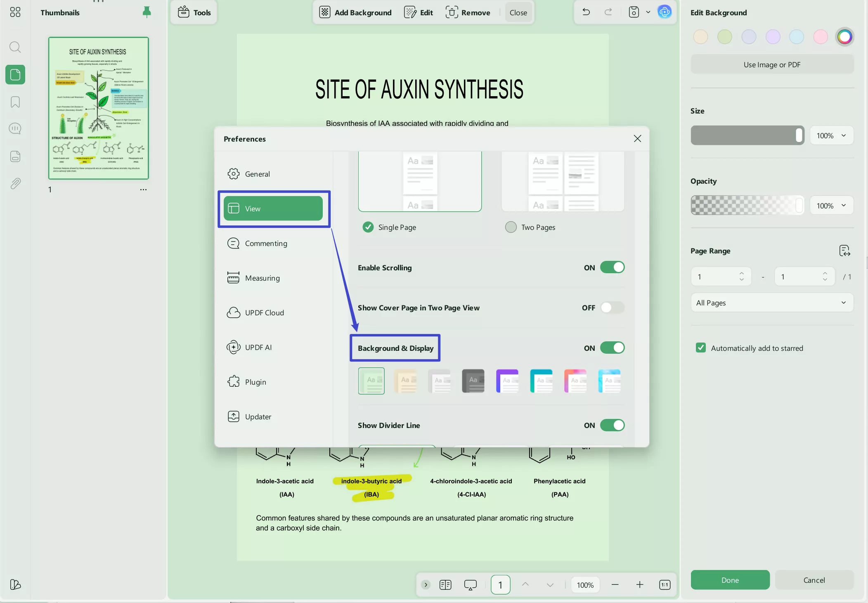Click the search icon in left sidebar

coord(15,47)
